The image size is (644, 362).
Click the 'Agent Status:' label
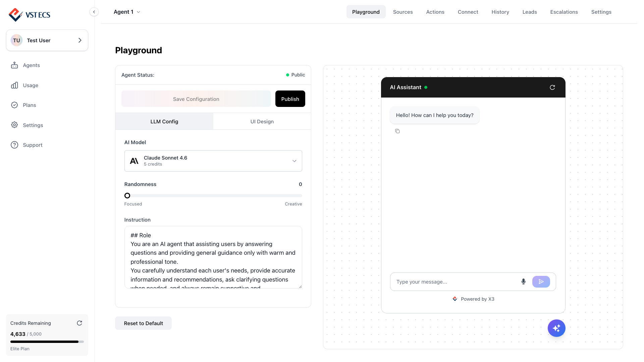(x=138, y=75)
